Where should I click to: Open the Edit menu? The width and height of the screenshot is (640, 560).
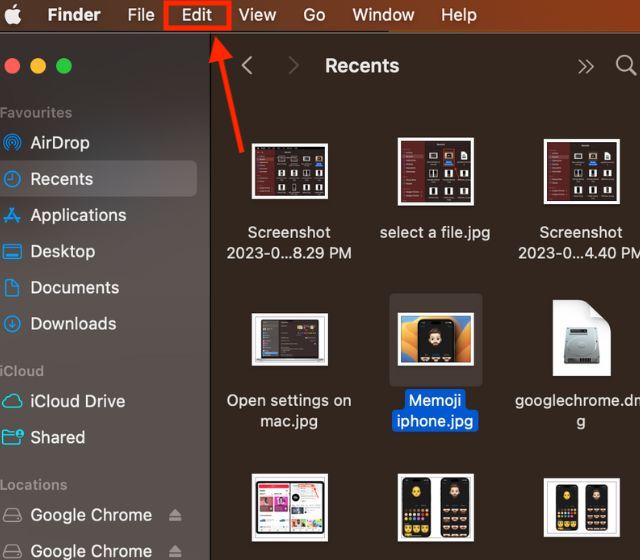197,15
